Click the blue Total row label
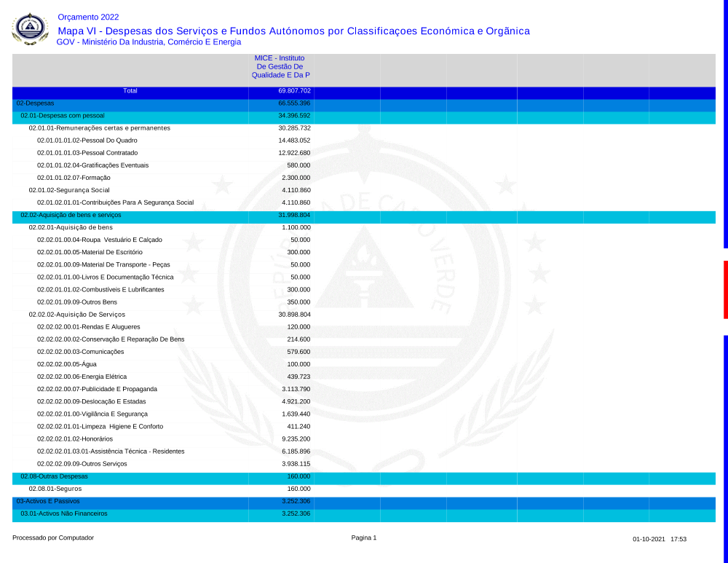Viewport: 728px width, 563px height. coord(130,91)
